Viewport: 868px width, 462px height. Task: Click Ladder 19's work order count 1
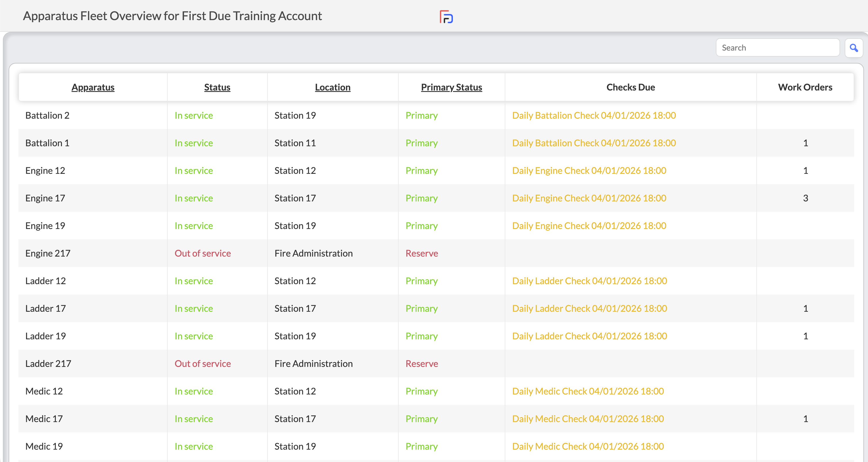[x=805, y=336]
